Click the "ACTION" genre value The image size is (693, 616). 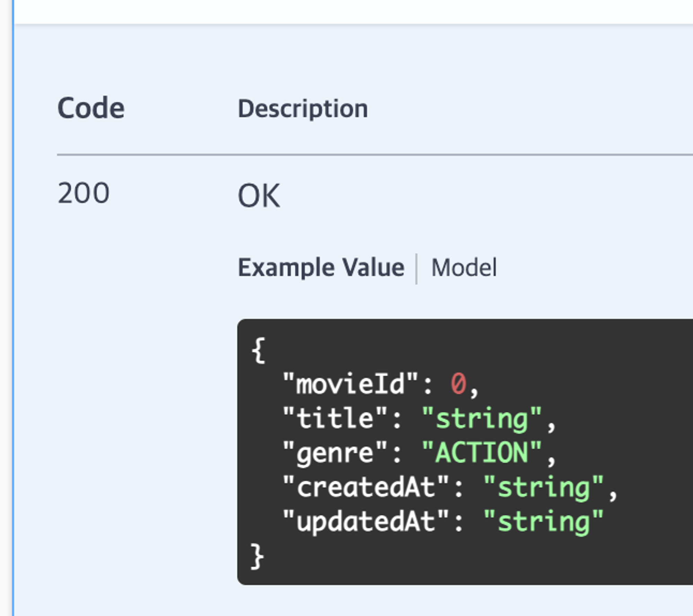coord(482,453)
